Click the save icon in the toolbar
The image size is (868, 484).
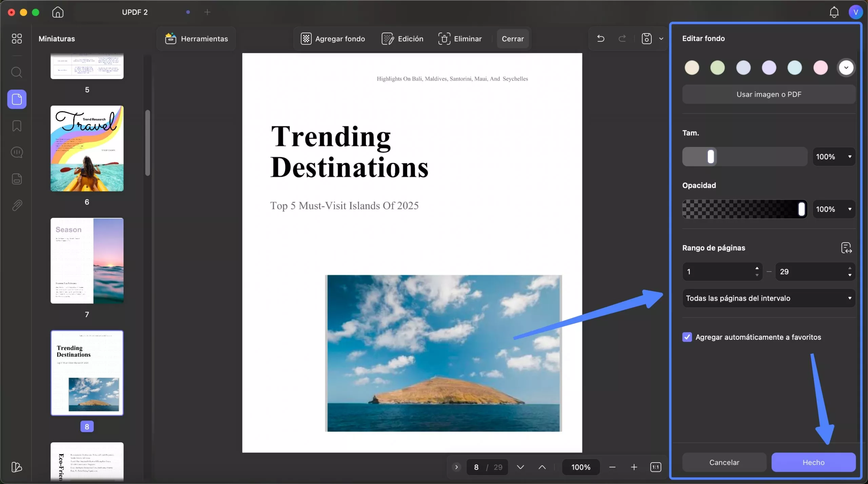647,38
